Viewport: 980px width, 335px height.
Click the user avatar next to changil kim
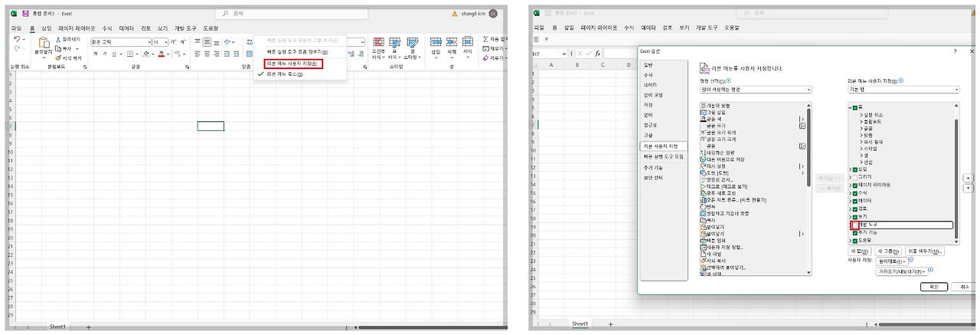tap(493, 13)
